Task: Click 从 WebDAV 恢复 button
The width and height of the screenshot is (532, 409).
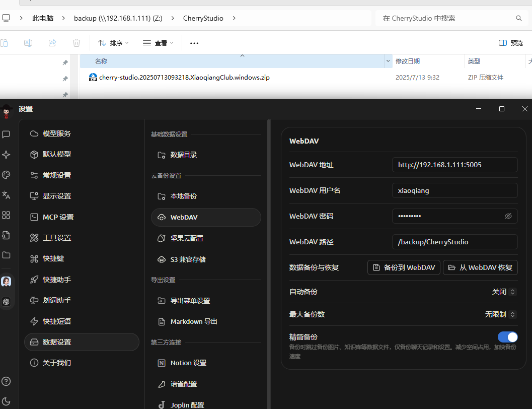Action: (x=481, y=267)
